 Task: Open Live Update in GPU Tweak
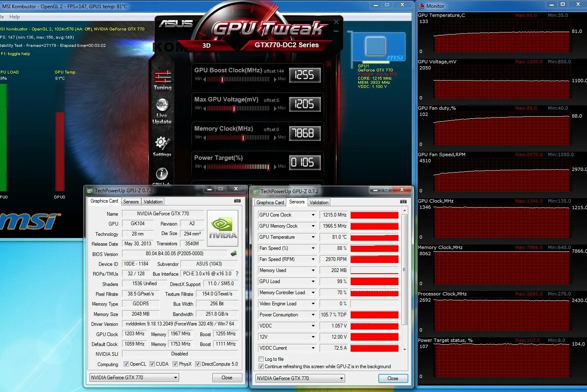pos(162,111)
